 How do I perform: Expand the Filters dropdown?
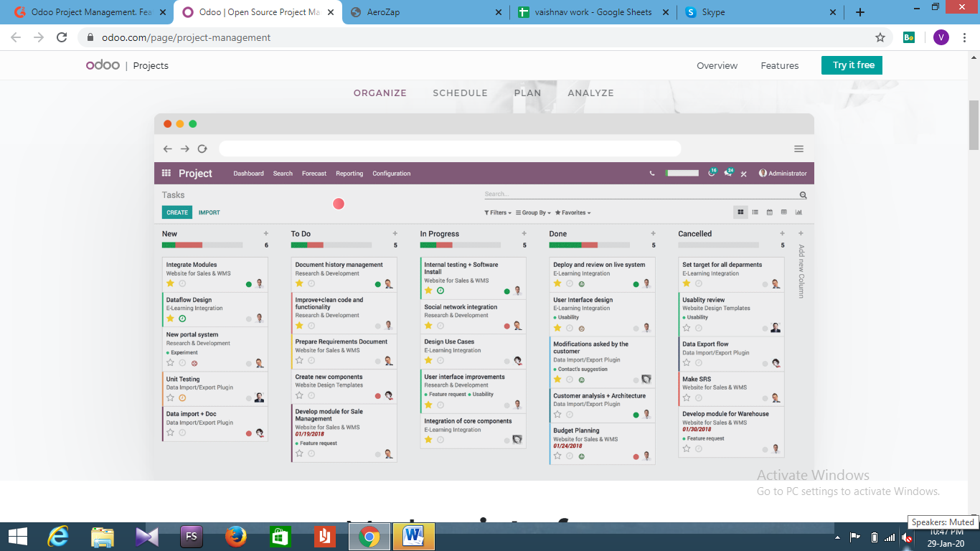tap(498, 213)
